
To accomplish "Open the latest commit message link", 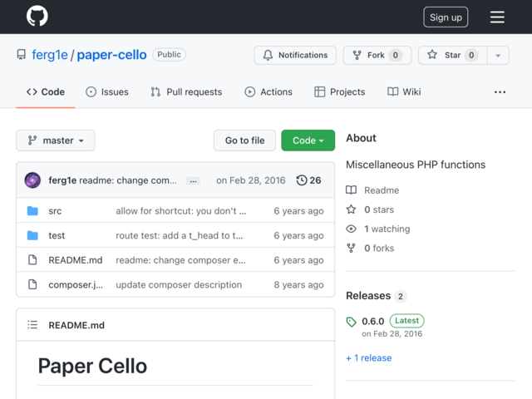I will [x=127, y=180].
